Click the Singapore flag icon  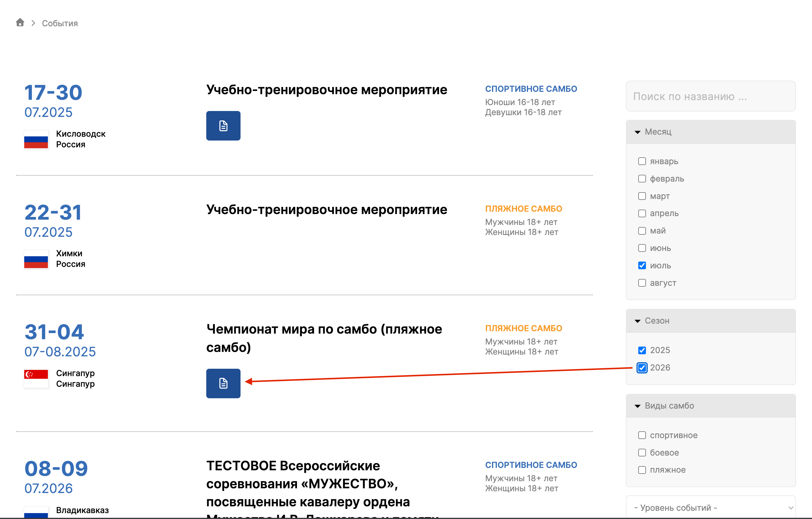point(36,378)
